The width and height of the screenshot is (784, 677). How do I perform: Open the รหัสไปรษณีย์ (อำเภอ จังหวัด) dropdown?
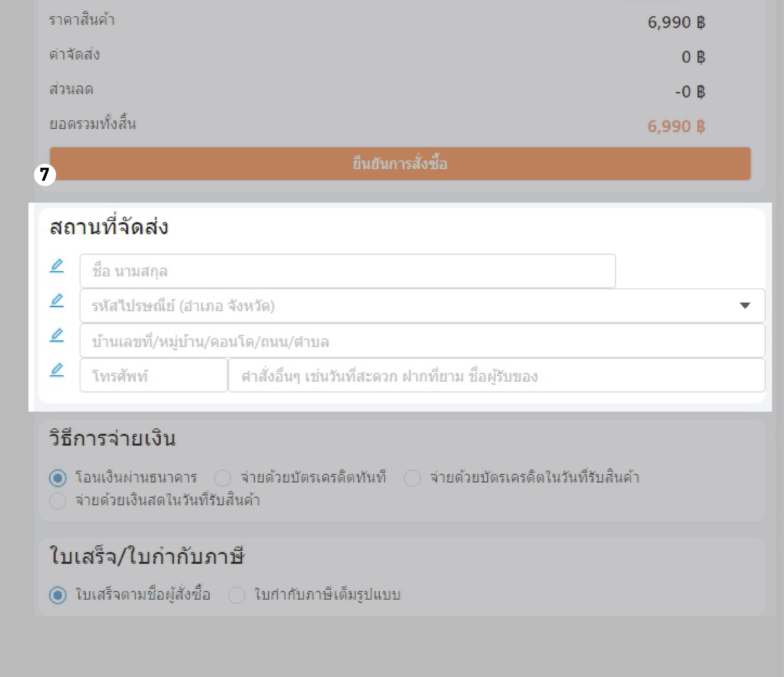pyautogui.click(x=422, y=306)
